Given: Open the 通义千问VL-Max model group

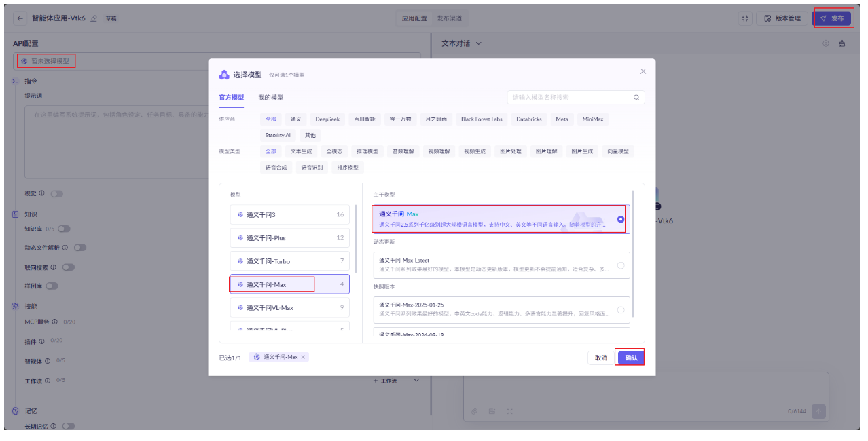Looking at the screenshot, I should click(290, 307).
